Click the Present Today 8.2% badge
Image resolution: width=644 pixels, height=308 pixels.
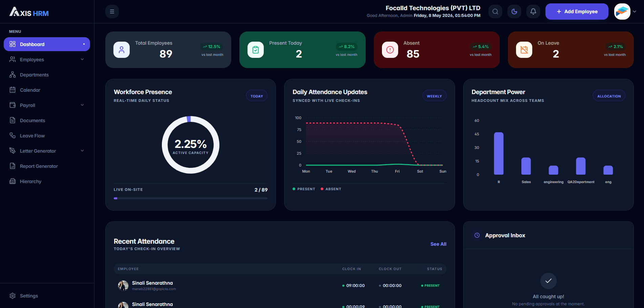pos(346,47)
